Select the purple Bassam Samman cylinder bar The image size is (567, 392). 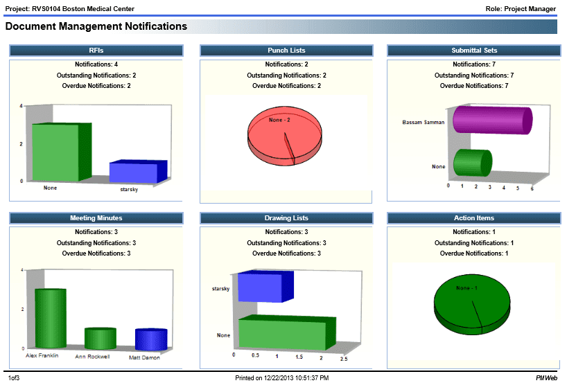[x=493, y=121]
